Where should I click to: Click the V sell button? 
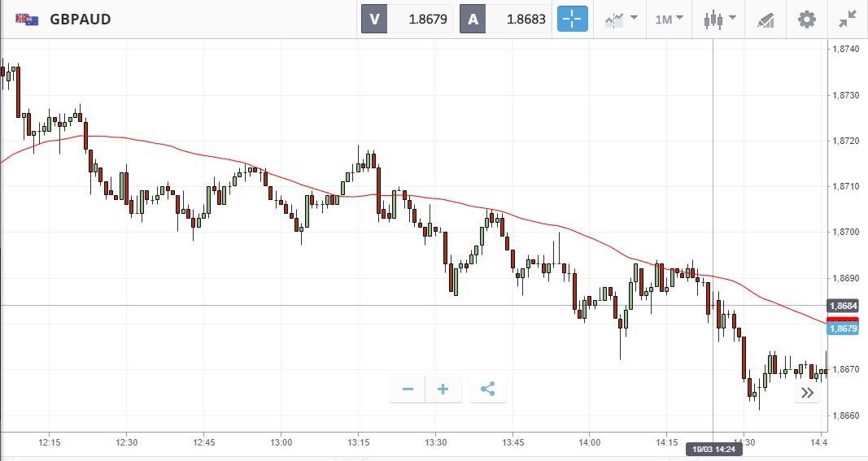(375, 20)
